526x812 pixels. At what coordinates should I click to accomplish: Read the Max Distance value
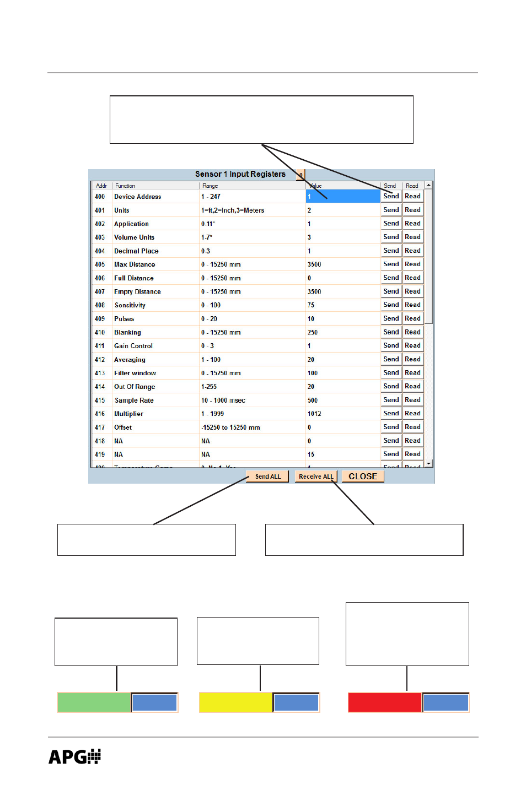pos(412,264)
